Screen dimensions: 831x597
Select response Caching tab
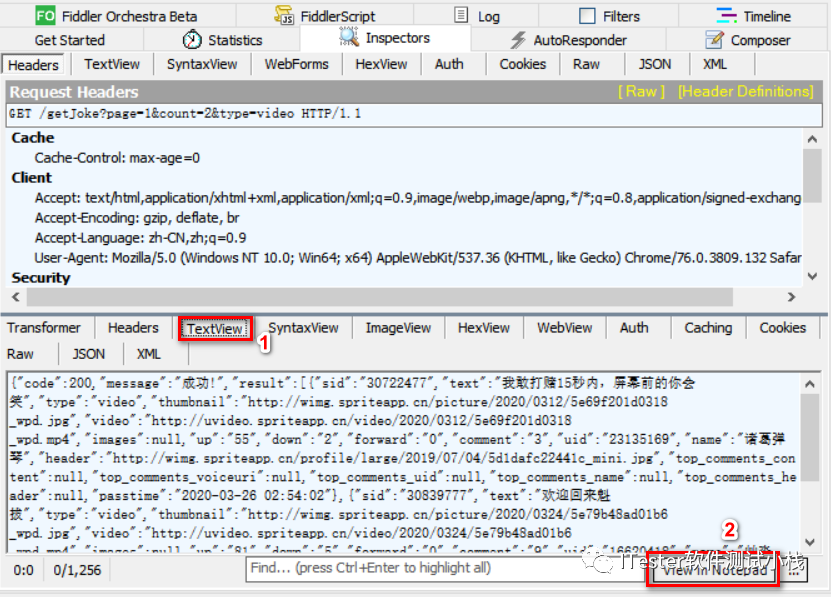[708, 328]
